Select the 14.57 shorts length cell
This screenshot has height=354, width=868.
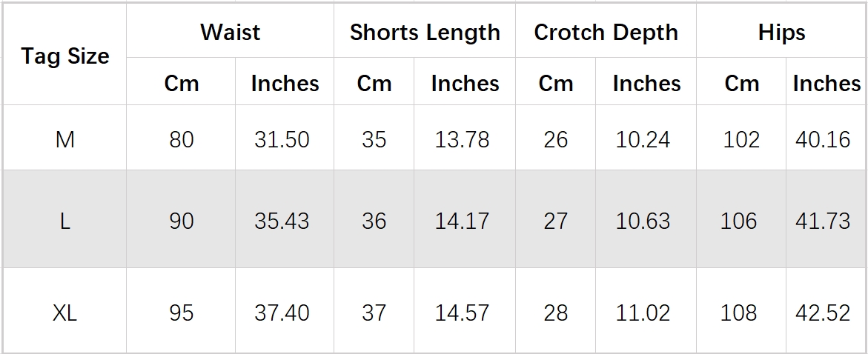coord(462,313)
